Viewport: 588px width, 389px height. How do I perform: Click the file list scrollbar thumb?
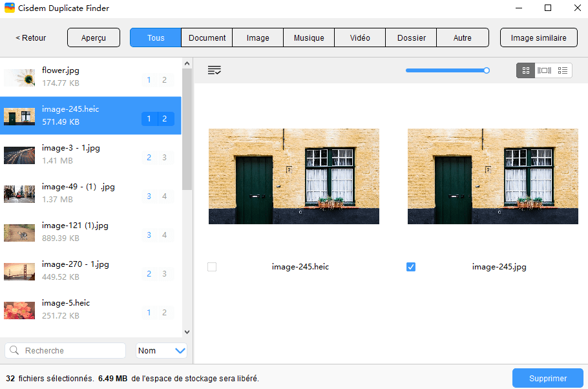(x=187, y=129)
